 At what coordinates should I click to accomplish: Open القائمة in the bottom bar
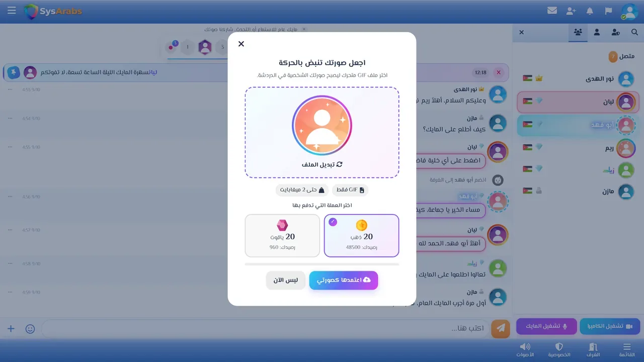(x=627, y=350)
